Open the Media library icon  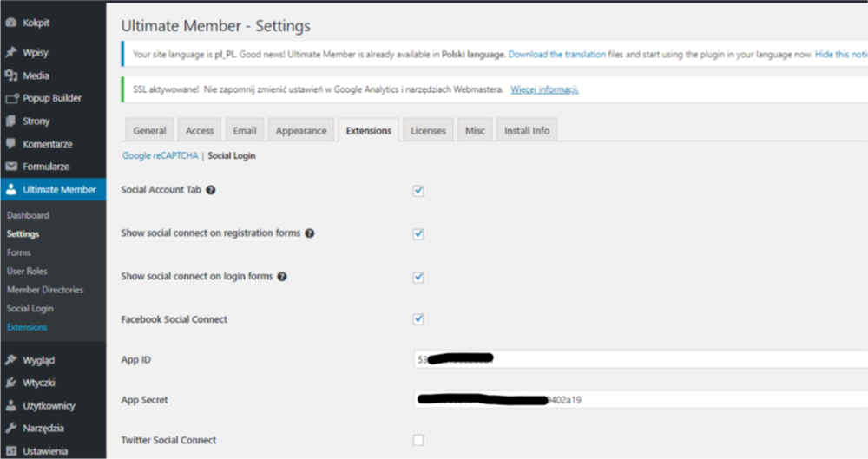point(11,75)
